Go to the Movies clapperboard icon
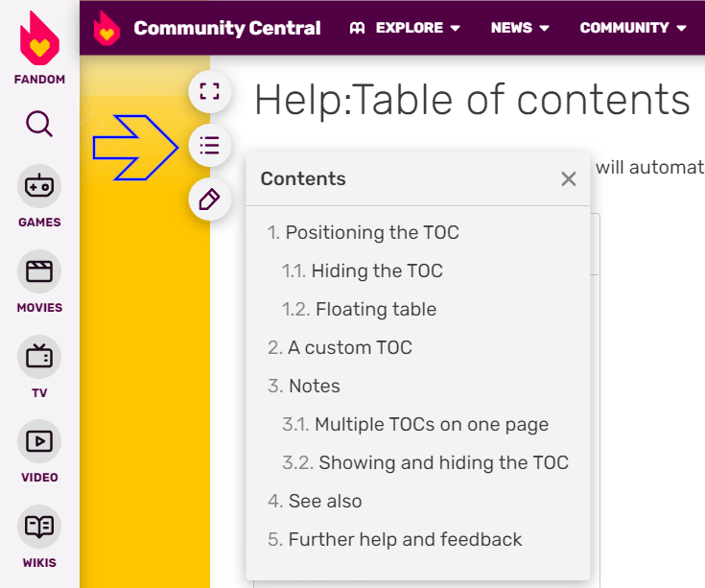This screenshot has width=705, height=588. (39, 271)
